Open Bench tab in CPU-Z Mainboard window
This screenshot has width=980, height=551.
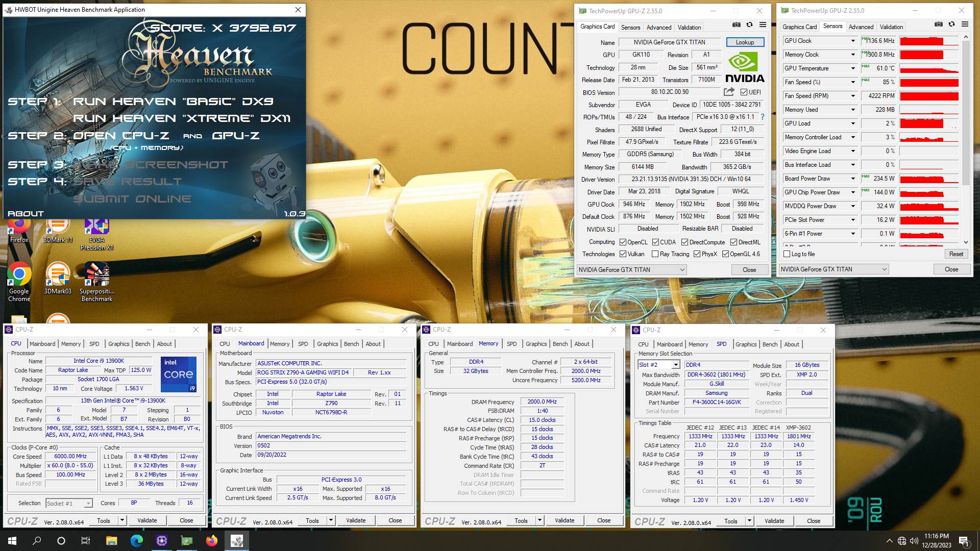(351, 344)
